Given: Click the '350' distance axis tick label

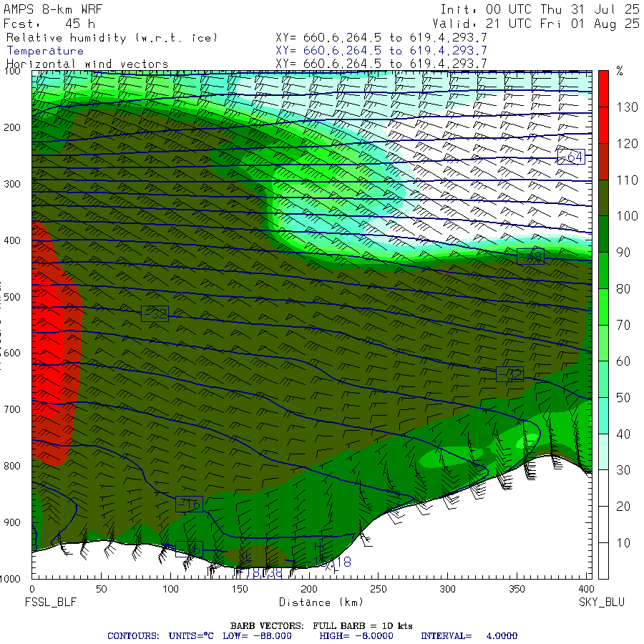Looking at the screenshot, I should click(x=517, y=589).
